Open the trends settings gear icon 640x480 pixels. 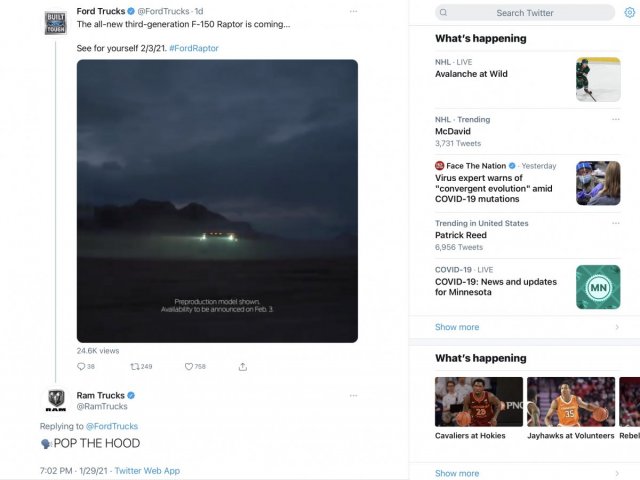(x=629, y=12)
